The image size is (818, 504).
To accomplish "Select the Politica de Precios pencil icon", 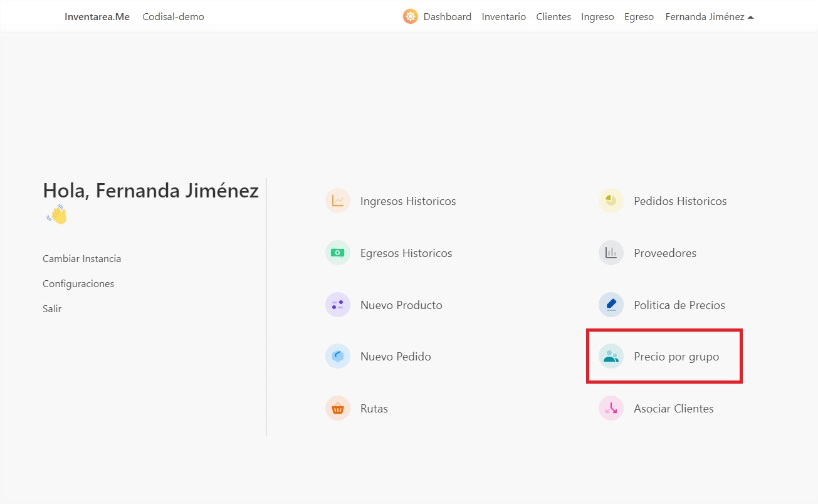I will [611, 305].
